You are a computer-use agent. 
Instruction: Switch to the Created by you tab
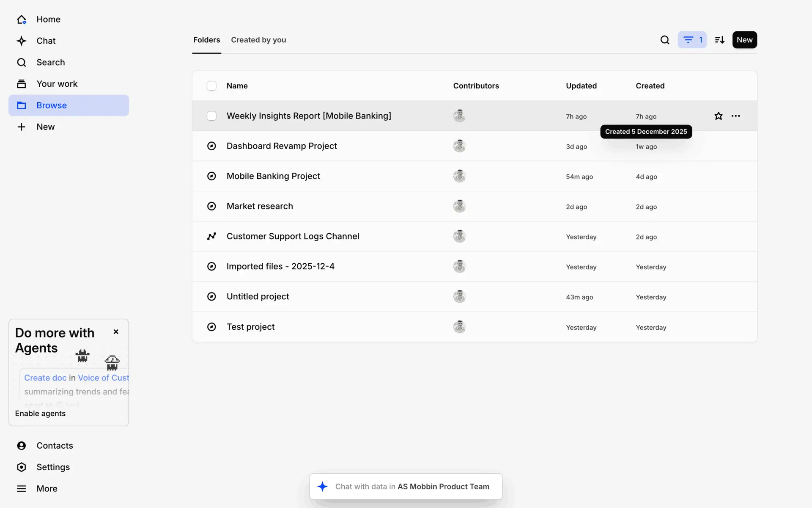(258, 40)
